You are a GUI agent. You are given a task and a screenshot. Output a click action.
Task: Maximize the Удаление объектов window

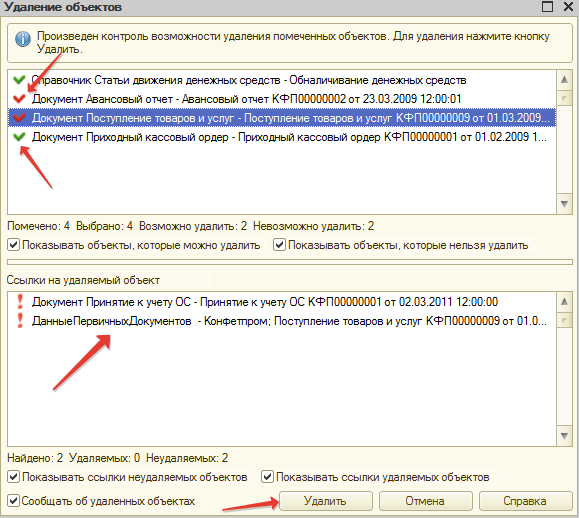pyautogui.click(x=547, y=6)
